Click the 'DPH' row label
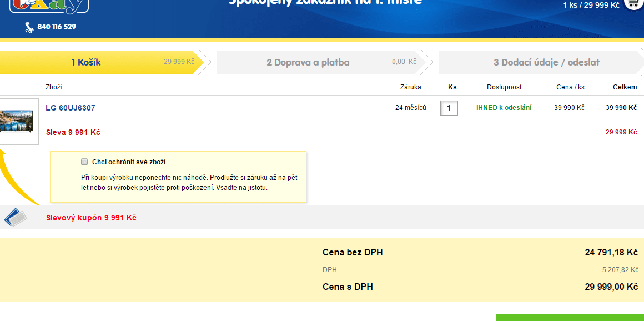 [330, 270]
